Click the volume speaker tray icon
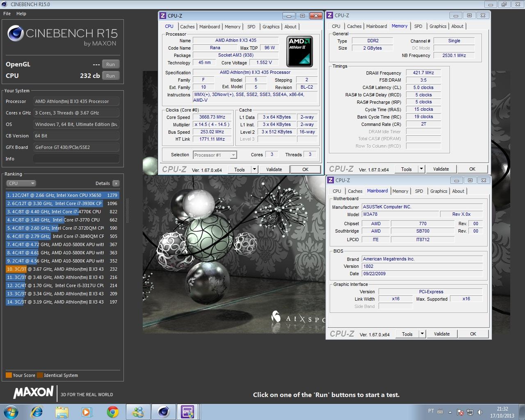Image resolution: width=525 pixels, height=420 pixels. coord(480,412)
